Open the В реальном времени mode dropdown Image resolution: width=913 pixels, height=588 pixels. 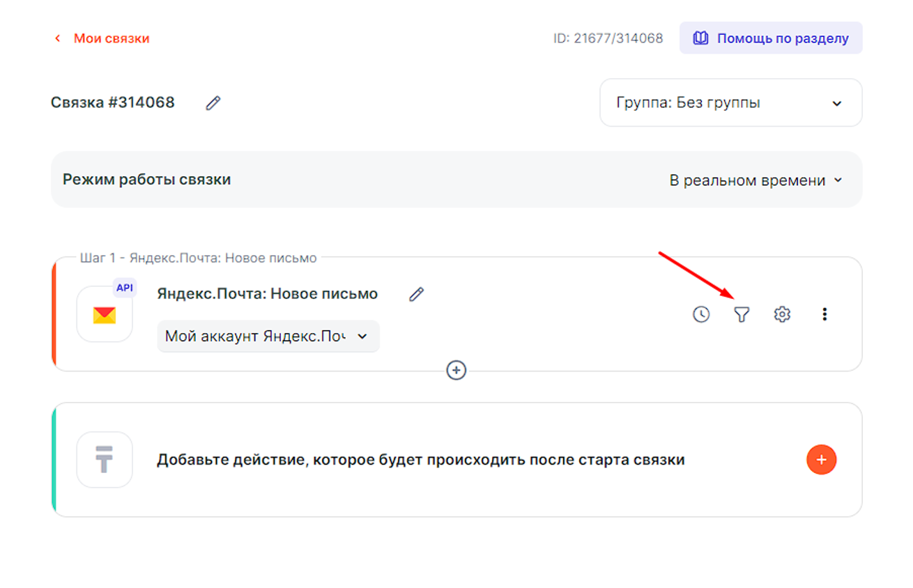pyautogui.click(x=755, y=180)
